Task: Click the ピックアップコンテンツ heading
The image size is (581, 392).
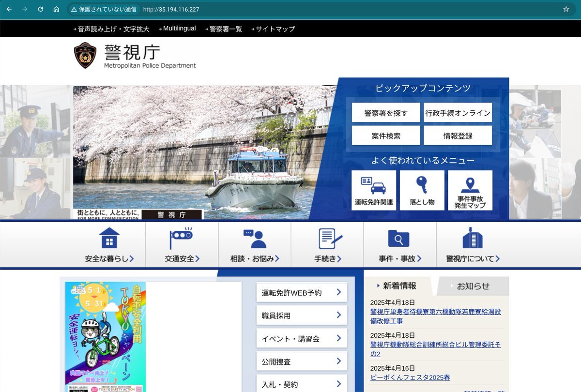Action: click(x=423, y=89)
